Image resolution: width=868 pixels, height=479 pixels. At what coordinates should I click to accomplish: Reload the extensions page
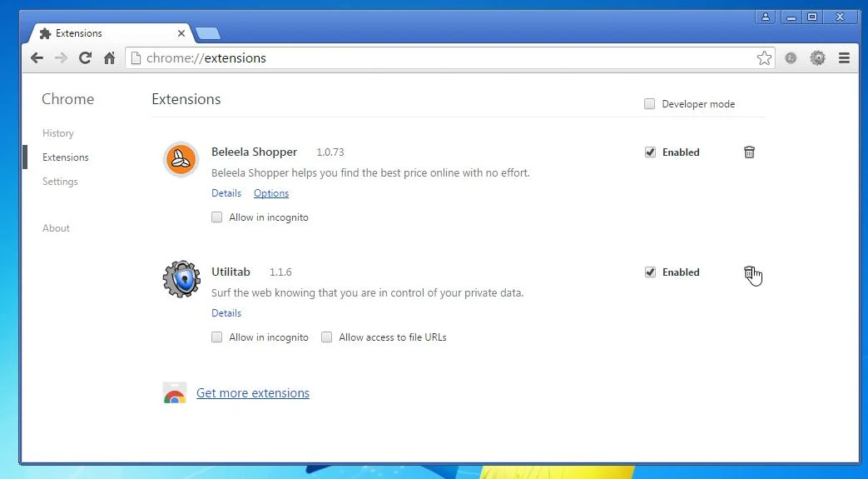coord(85,57)
